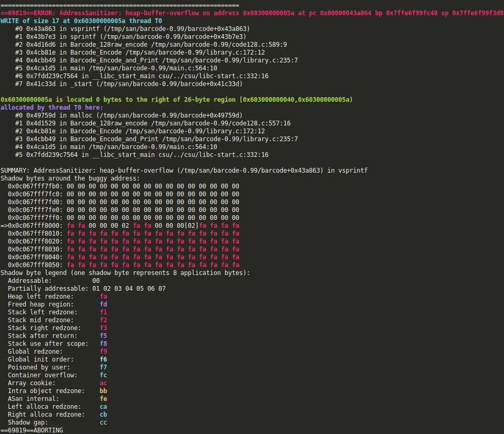Click the 'f7' Poisoned by user value
This screenshot has width=504, height=434.
click(103, 367)
